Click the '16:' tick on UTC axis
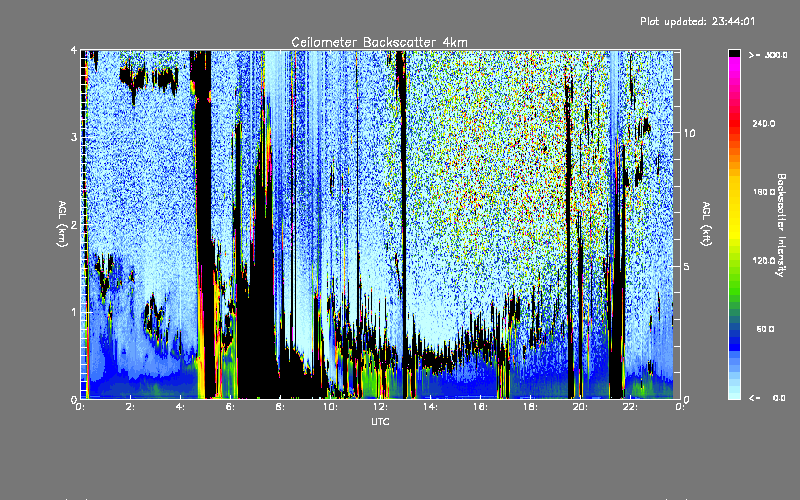The image size is (800, 500). click(480, 407)
